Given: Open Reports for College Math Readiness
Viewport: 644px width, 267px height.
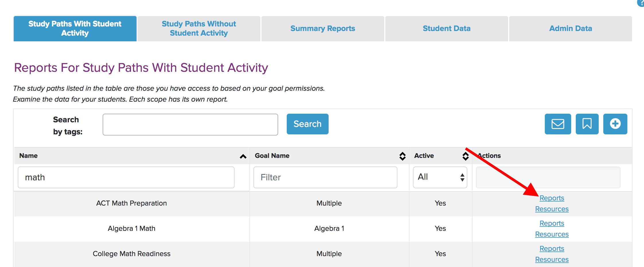Looking at the screenshot, I should (551, 248).
